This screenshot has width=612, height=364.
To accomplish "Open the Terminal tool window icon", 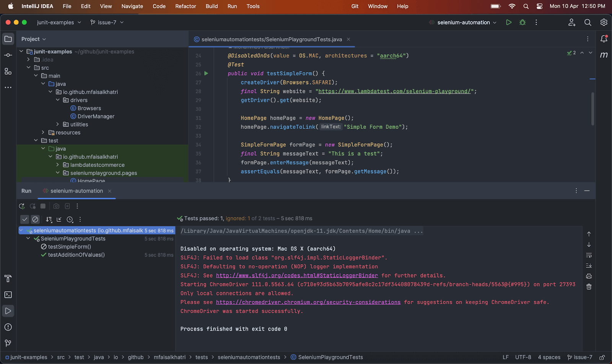I will coord(8,294).
